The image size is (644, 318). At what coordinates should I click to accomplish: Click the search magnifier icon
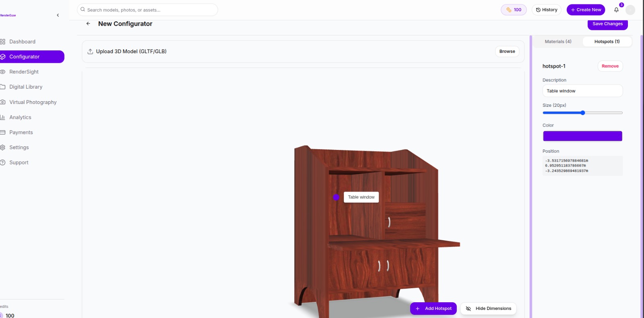point(83,10)
